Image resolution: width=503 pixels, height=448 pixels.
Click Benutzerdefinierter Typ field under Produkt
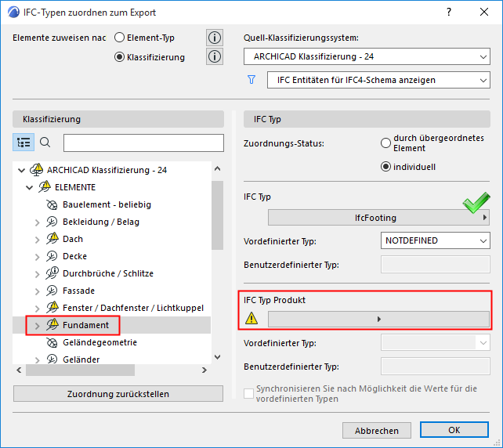click(x=436, y=367)
